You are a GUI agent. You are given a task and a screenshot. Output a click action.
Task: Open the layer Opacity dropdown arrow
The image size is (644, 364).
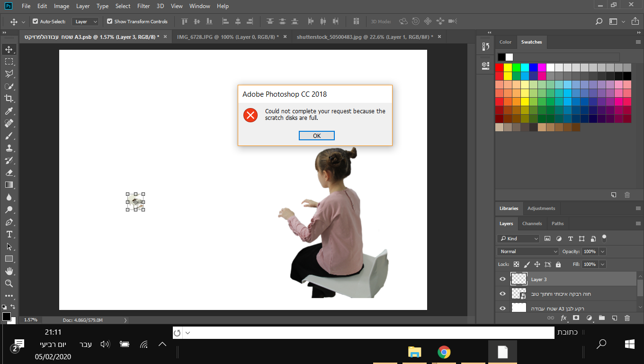[x=602, y=251]
